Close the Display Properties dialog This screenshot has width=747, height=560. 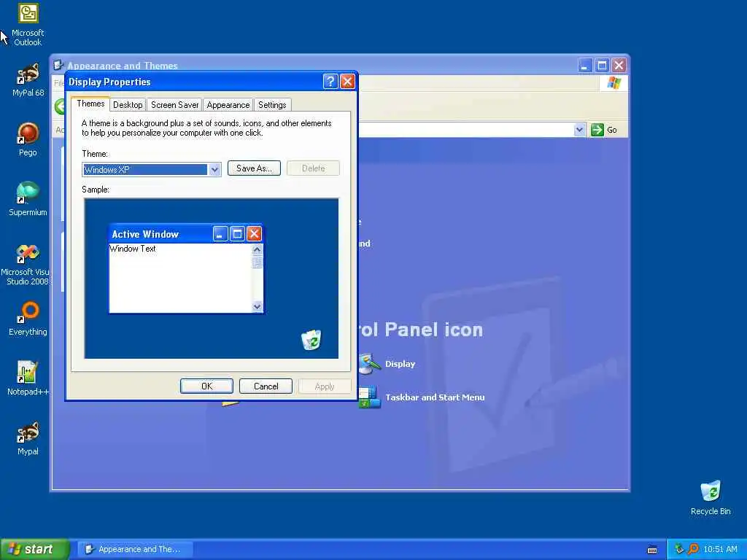coord(347,82)
